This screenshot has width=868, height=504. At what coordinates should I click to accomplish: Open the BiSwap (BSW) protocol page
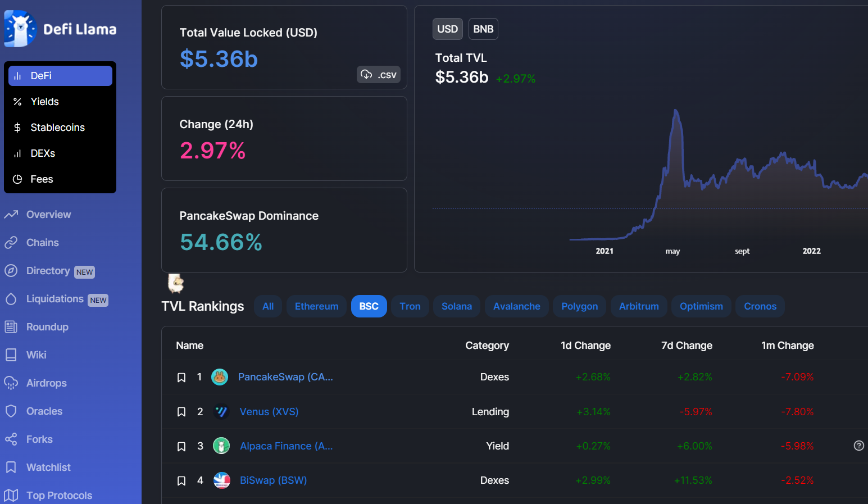tap(273, 480)
